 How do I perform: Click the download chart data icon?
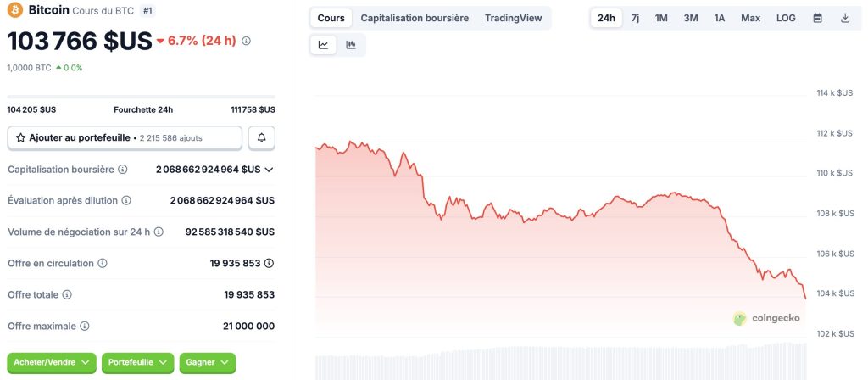tap(845, 18)
